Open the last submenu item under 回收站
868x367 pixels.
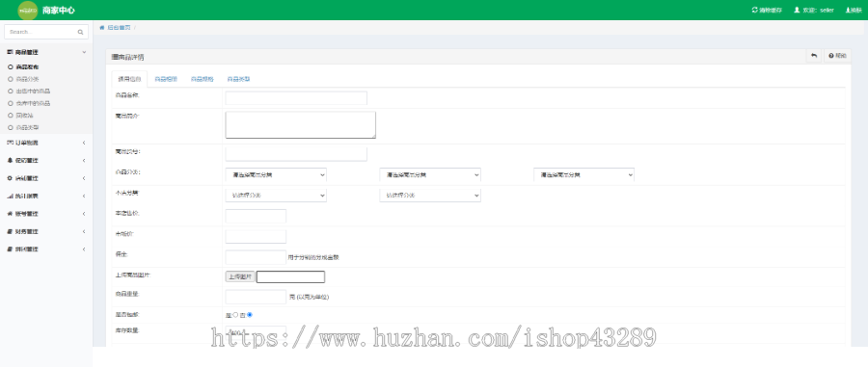pos(28,128)
